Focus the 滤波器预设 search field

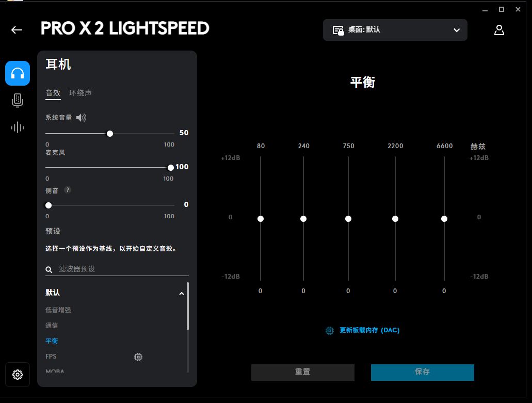[117, 269]
